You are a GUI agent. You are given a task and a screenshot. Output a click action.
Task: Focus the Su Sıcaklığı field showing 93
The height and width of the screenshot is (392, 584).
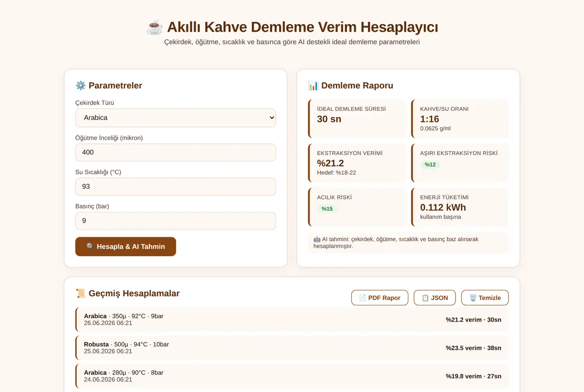176,187
